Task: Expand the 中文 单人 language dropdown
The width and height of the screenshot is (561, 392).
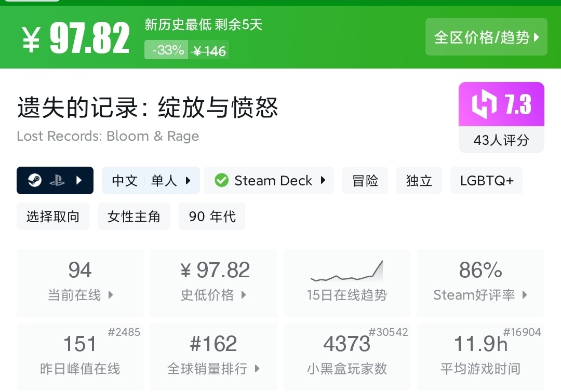Action: (x=151, y=181)
